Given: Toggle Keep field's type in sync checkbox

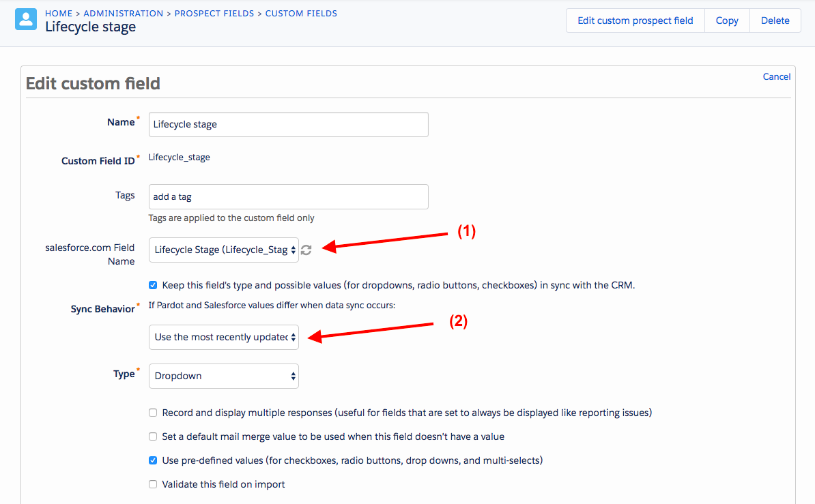Looking at the screenshot, I should point(153,285).
